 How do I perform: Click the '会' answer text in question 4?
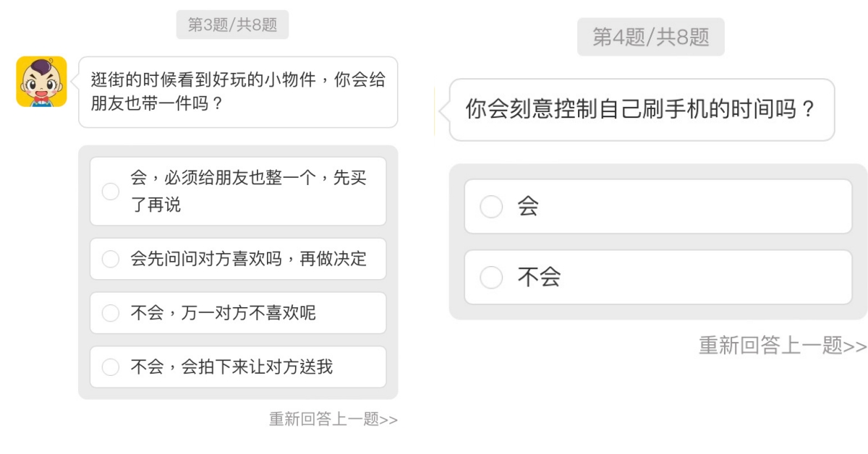pyautogui.click(x=528, y=207)
